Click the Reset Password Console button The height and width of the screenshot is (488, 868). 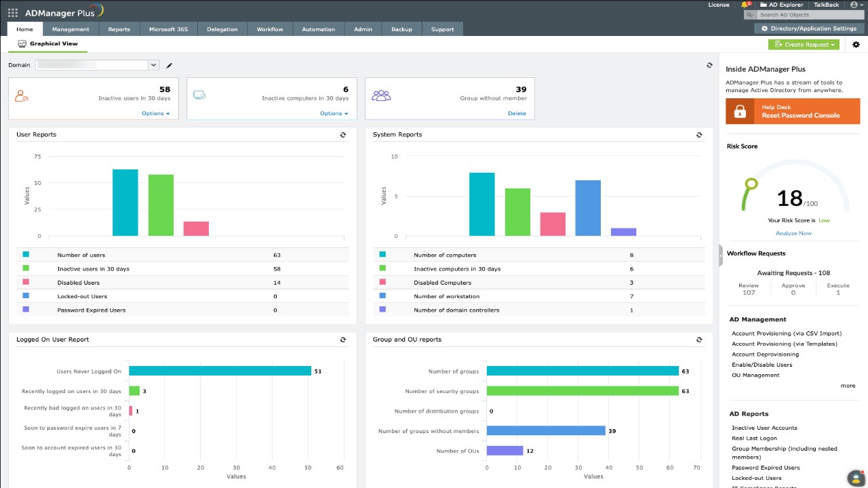793,111
